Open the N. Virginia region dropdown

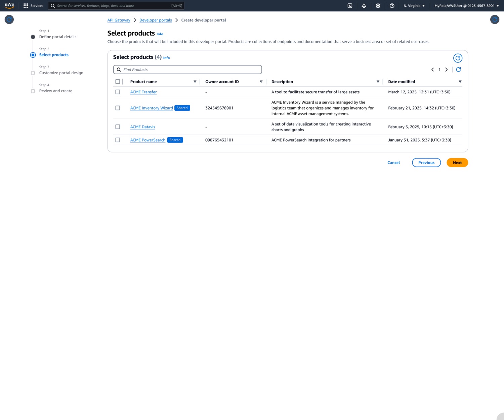point(414,6)
